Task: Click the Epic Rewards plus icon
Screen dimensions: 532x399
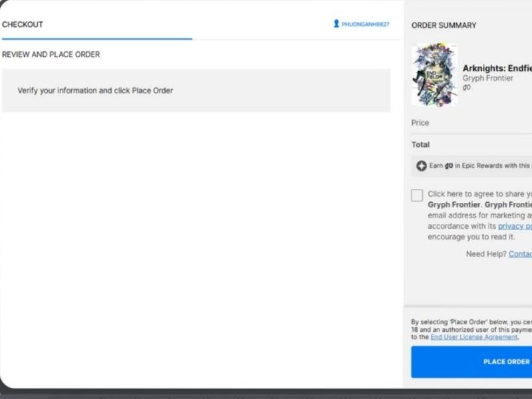Action: pos(421,166)
